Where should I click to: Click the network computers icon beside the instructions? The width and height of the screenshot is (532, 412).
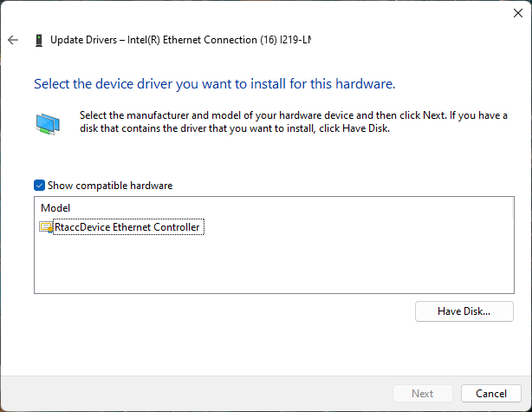click(x=48, y=124)
